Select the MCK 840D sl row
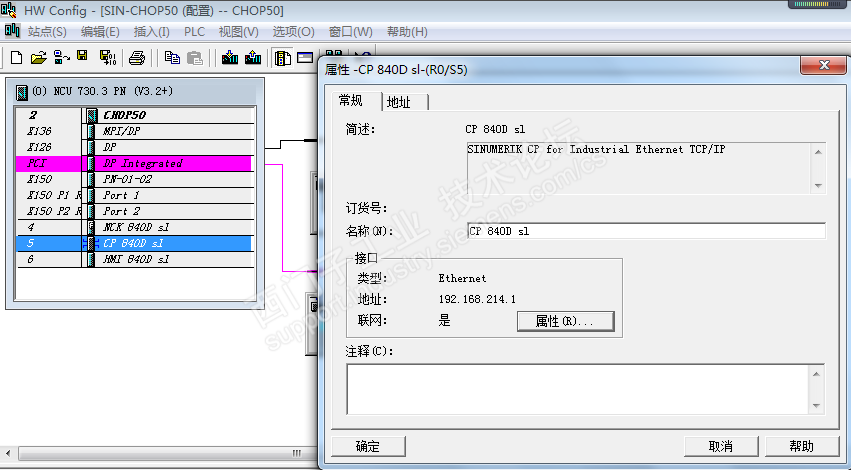The height and width of the screenshot is (470, 851). tap(135, 227)
